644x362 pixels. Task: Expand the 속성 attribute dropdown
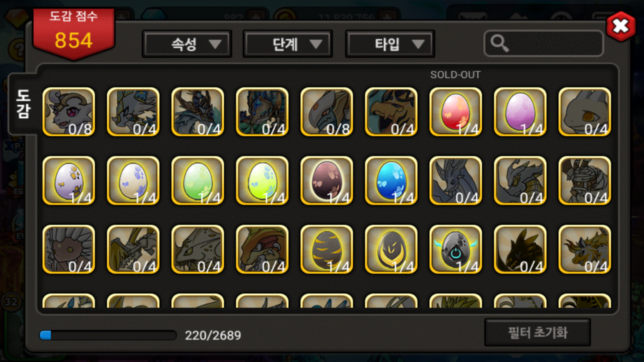(x=187, y=44)
